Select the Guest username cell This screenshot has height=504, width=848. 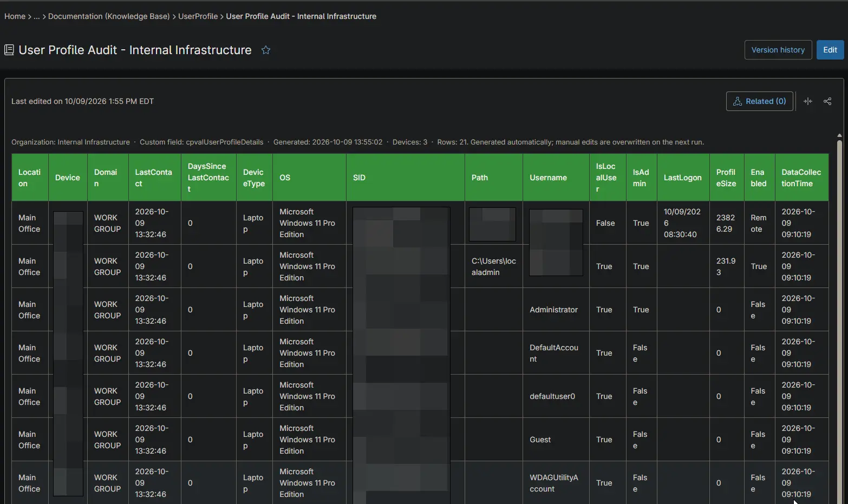pyautogui.click(x=556, y=440)
